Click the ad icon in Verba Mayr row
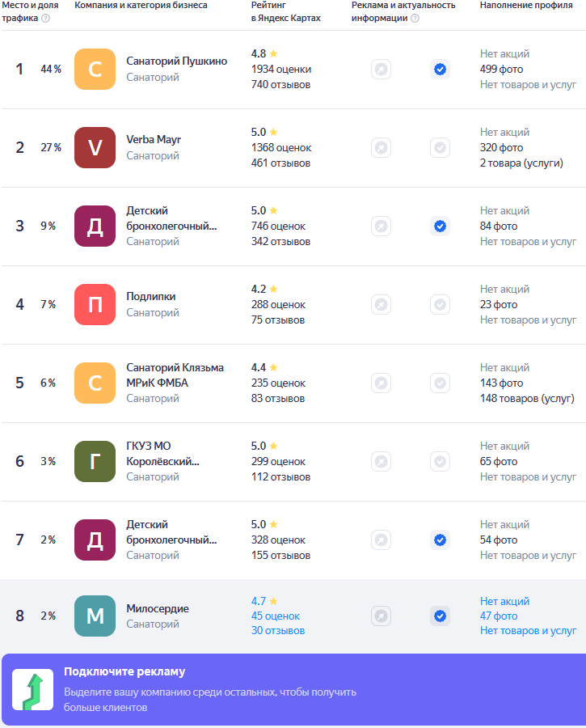The image size is (586, 728). click(x=381, y=148)
